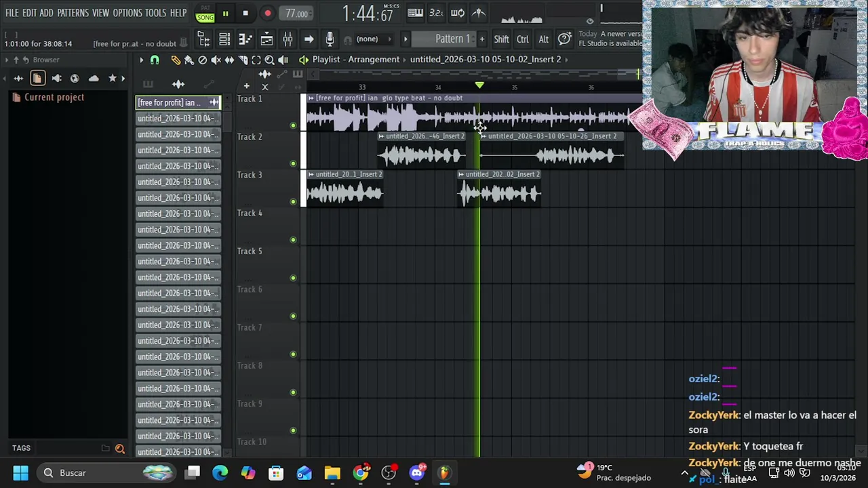Open the help question bubble icon

click(564, 39)
